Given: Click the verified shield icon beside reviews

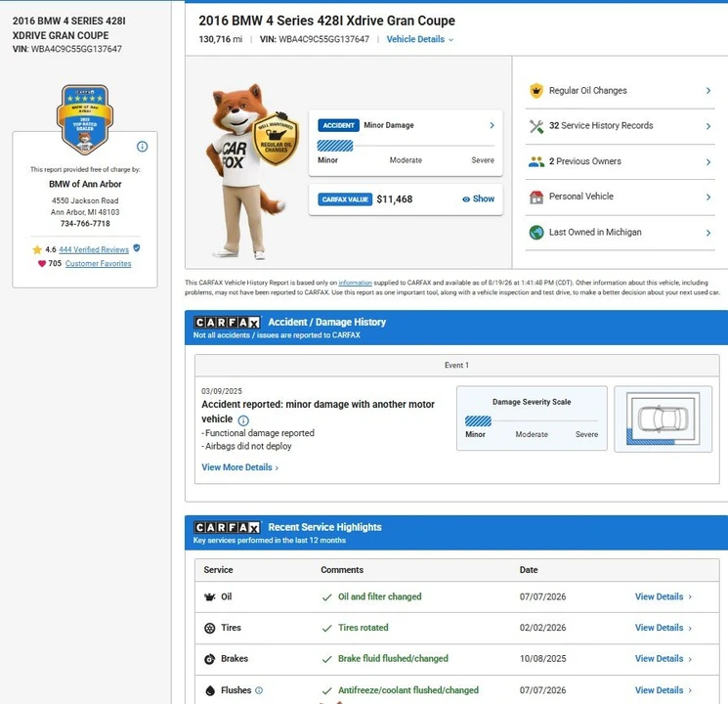Looking at the screenshot, I should tap(137, 248).
